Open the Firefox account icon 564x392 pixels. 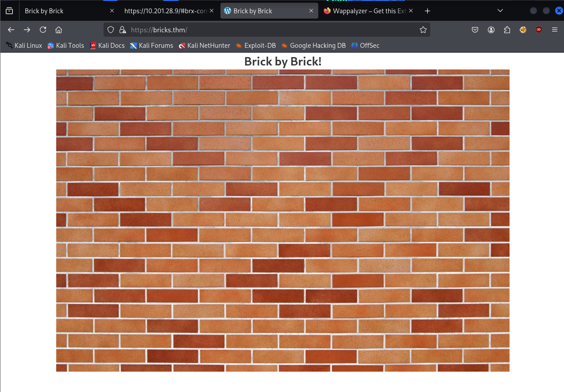[491, 30]
